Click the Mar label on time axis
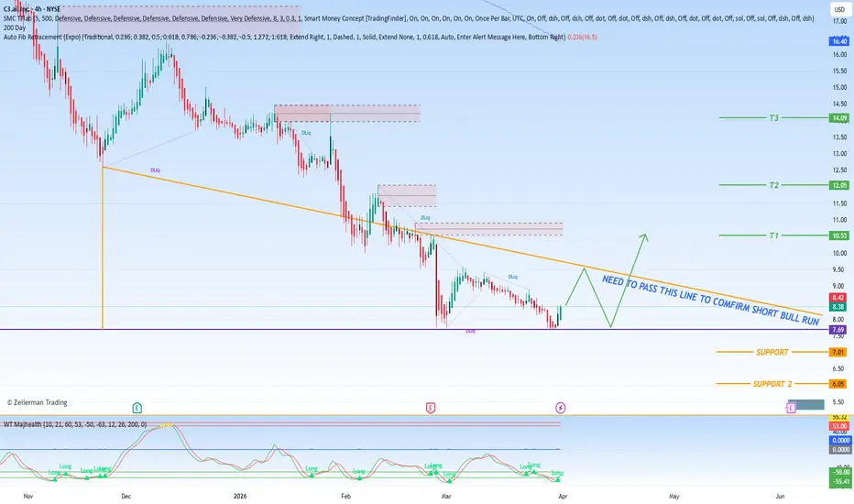This screenshot has height=504, width=854. pos(446,497)
